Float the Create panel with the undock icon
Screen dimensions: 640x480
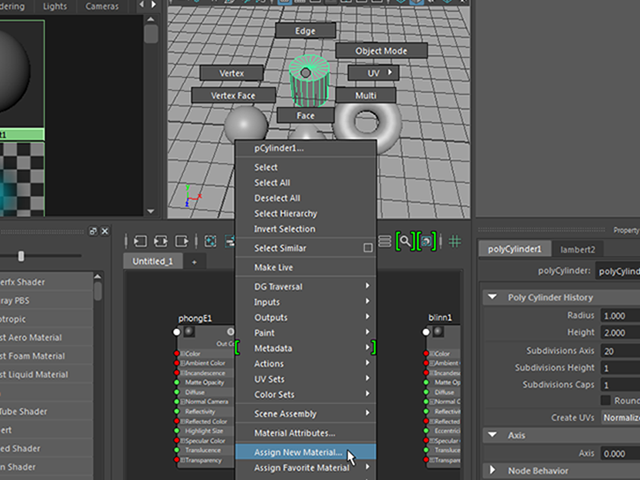click(x=93, y=231)
